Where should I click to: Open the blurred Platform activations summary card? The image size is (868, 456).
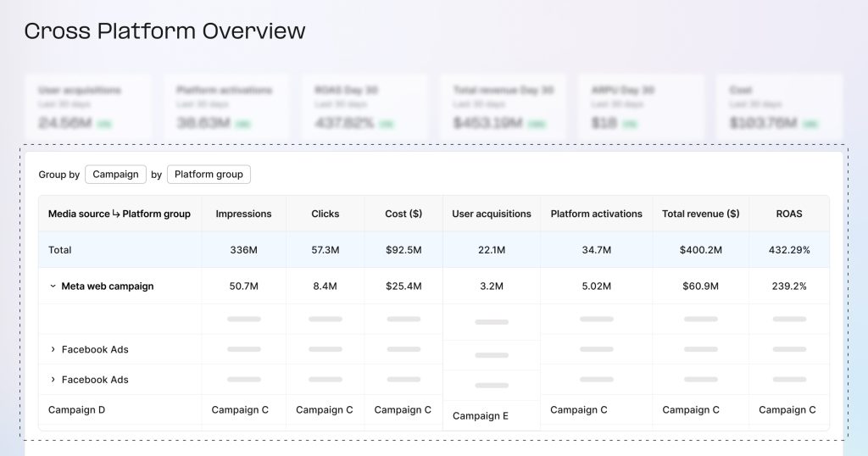click(225, 108)
